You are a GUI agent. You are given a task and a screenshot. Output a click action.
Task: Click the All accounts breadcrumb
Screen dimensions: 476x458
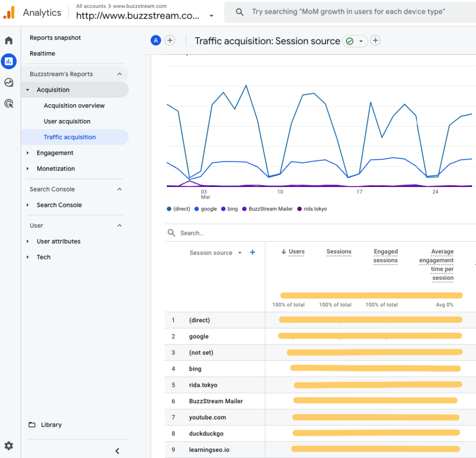click(x=91, y=6)
